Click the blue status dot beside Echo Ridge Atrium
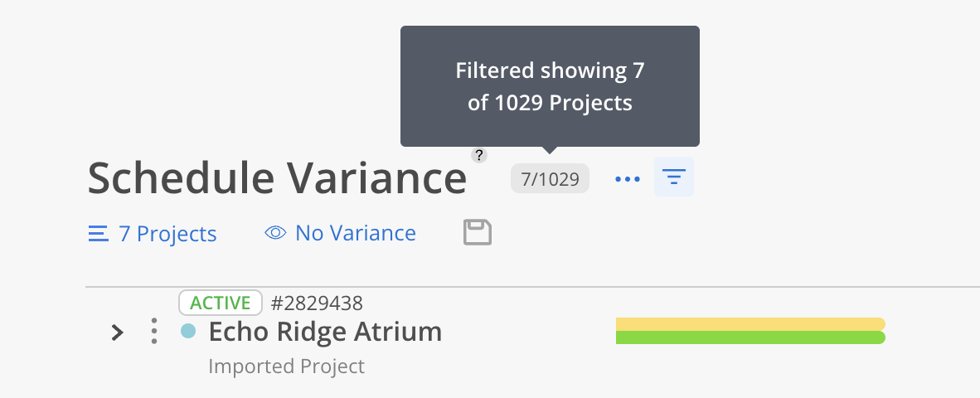 188,331
